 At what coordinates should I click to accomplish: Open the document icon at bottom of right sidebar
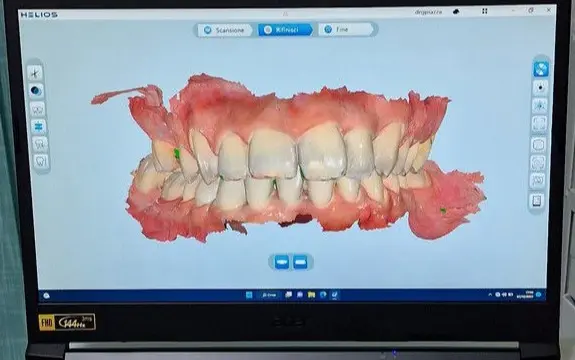coord(537,201)
